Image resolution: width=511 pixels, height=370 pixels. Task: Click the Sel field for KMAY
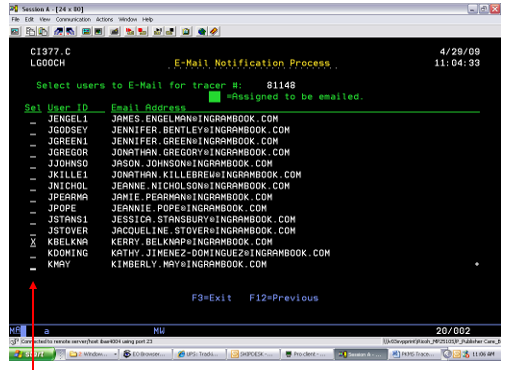[x=33, y=265]
